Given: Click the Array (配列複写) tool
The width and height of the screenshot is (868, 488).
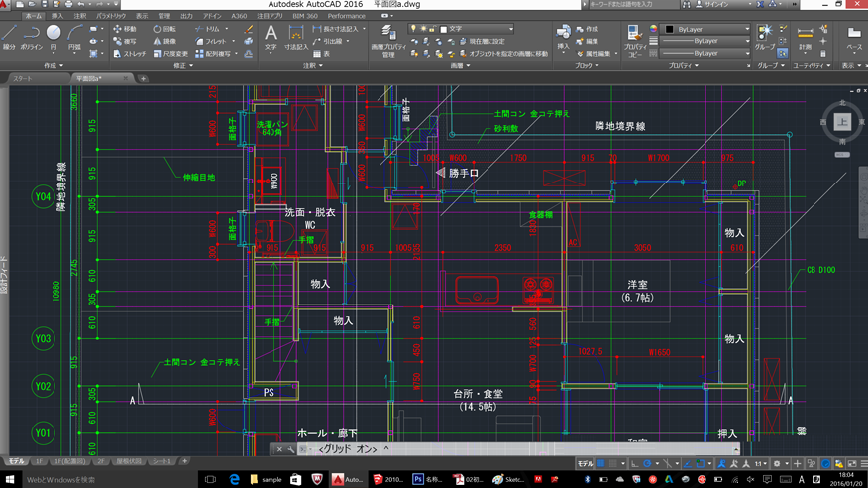Looking at the screenshot, I should tap(213, 54).
